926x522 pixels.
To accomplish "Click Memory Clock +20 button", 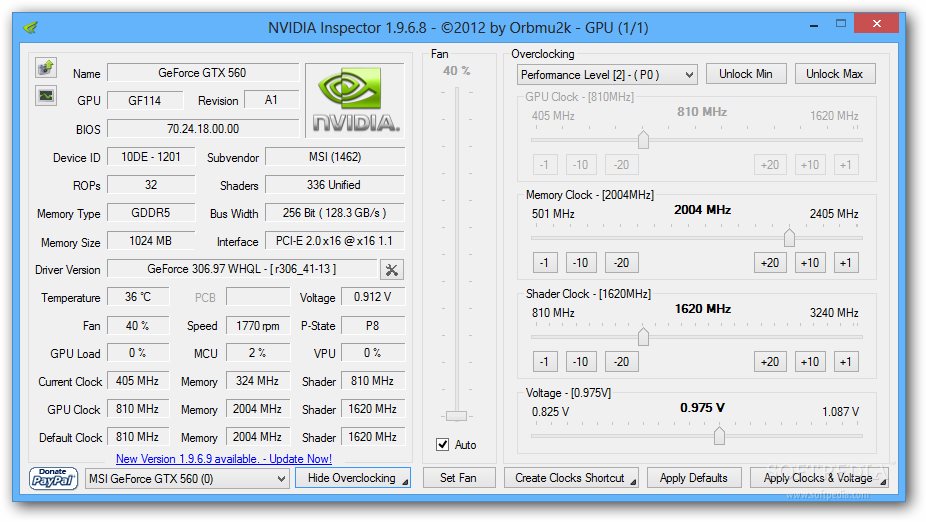I will click(770, 263).
